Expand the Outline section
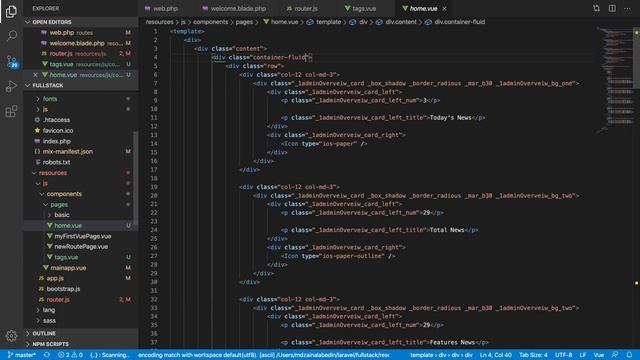The image size is (640, 360). (x=81, y=333)
